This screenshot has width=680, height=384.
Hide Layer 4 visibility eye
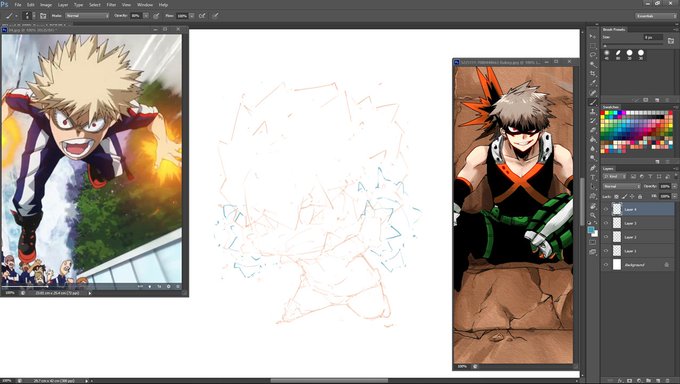pos(606,209)
